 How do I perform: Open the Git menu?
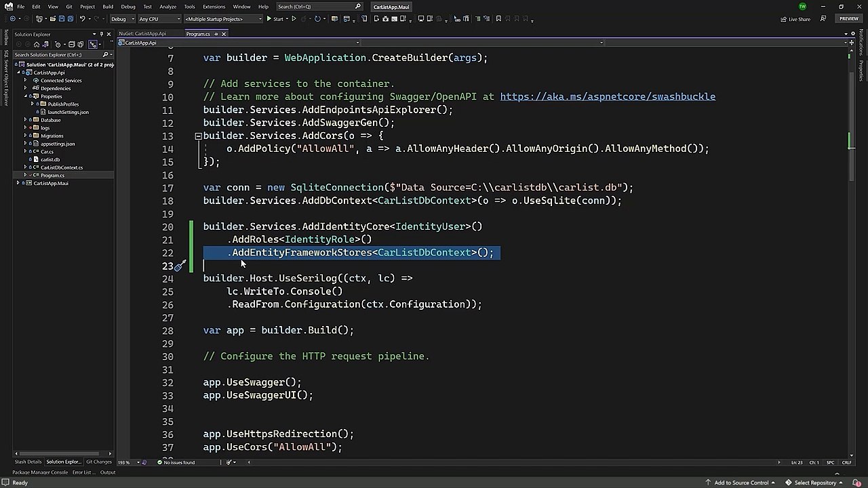(x=69, y=7)
